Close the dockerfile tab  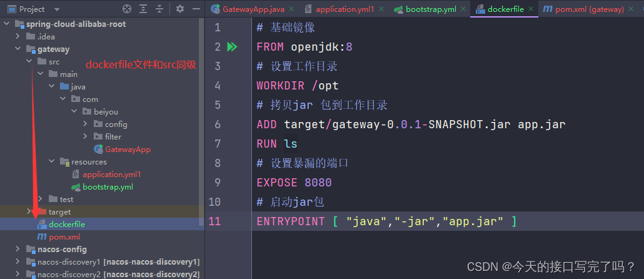531,9
